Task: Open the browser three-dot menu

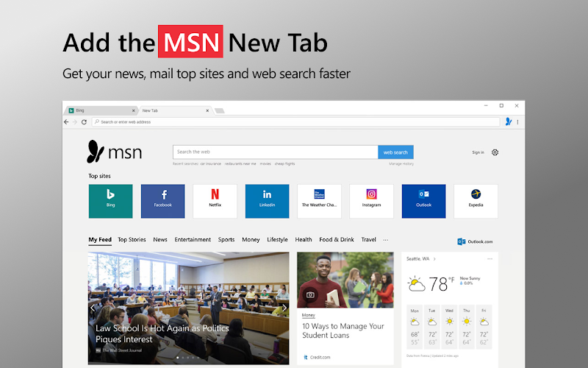Action: coord(517,122)
